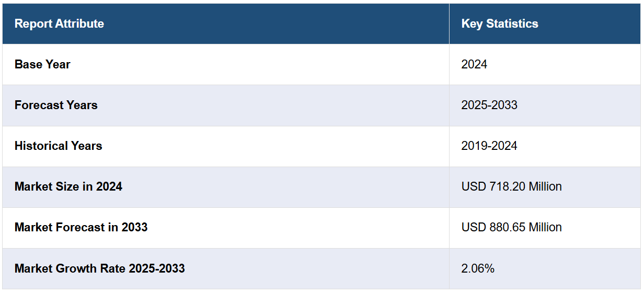This screenshot has width=644, height=294.
Task: Select Market Growth Rate 2025-2033 label
Action: point(99,268)
